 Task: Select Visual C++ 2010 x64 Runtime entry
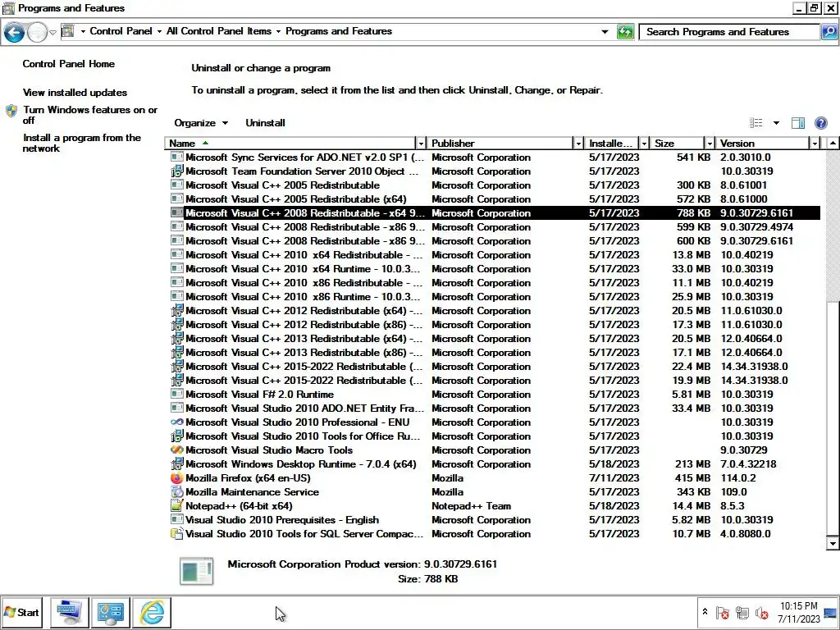coord(493,269)
